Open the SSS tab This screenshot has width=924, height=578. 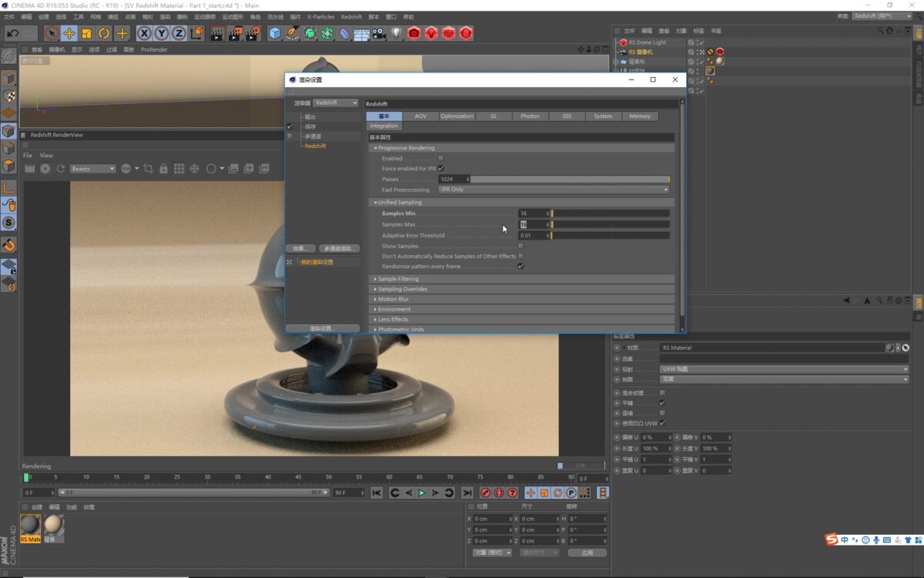tap(566, 116)
